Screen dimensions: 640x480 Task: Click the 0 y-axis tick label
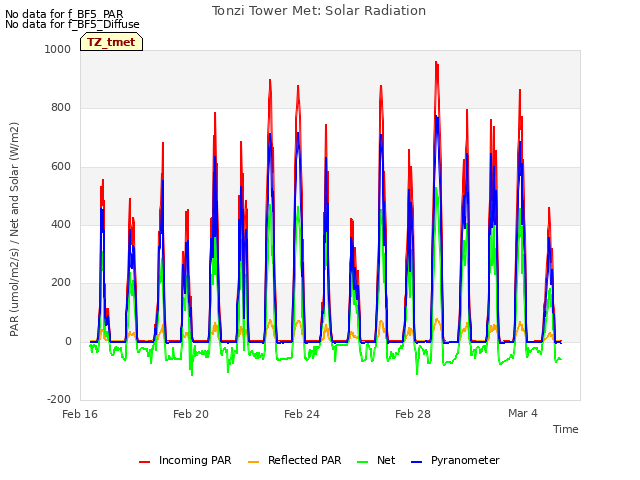(x=68, y=341)
